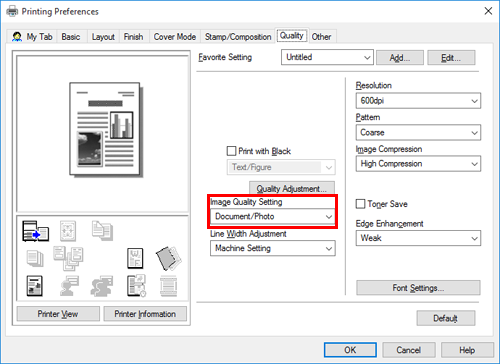
Task: Enable the Print with Black checkbox
Action: coord(231,151)
